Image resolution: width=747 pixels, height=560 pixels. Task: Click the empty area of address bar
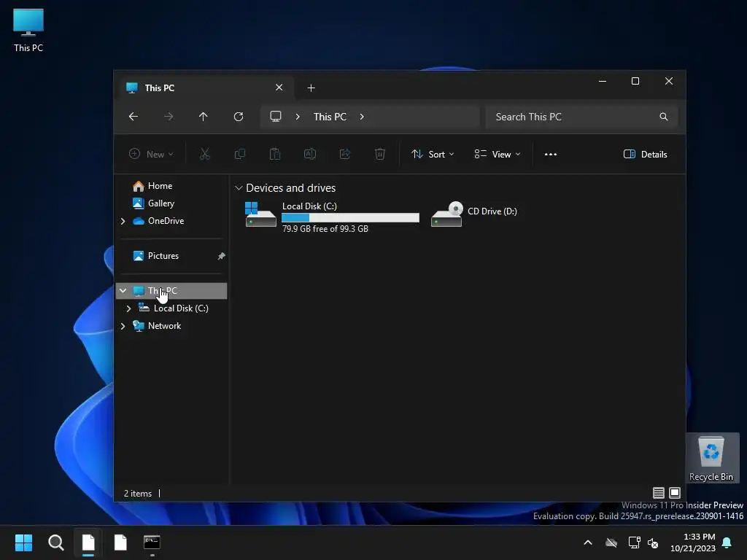pyautogui.click(x=424, y=117)
